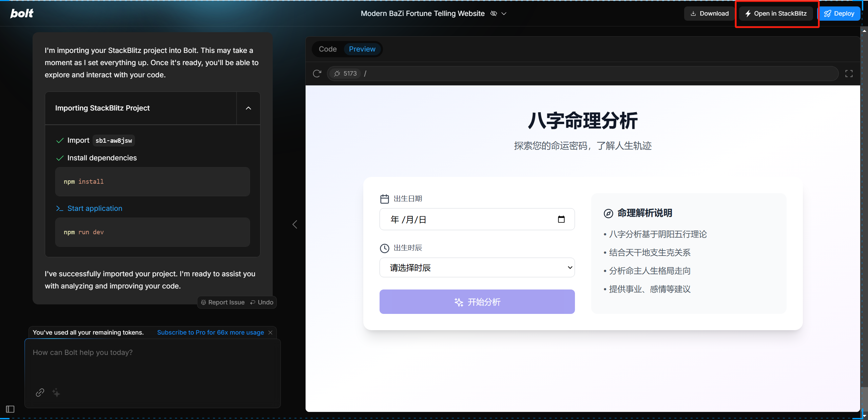This screenshot has width=868, height=420.
Task: Switch to the Code tab
Action: pyautogui.click(x=327, y=49)
